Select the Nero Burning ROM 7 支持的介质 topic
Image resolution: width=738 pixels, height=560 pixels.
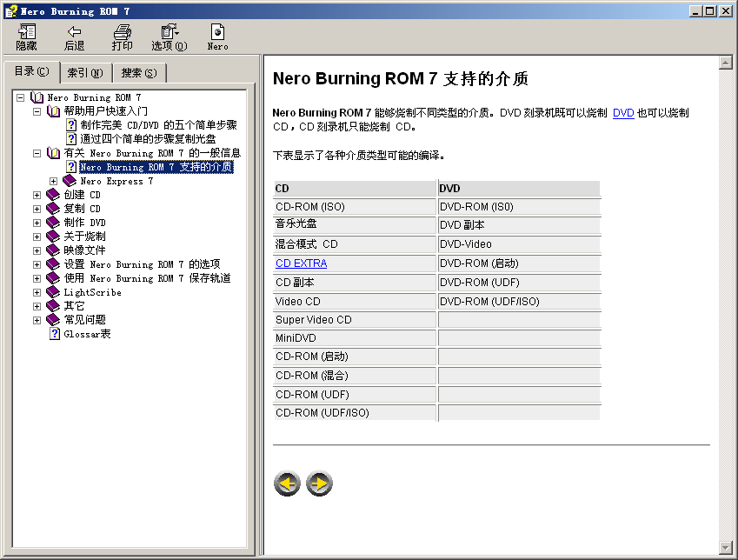click(x=156, y=167)
